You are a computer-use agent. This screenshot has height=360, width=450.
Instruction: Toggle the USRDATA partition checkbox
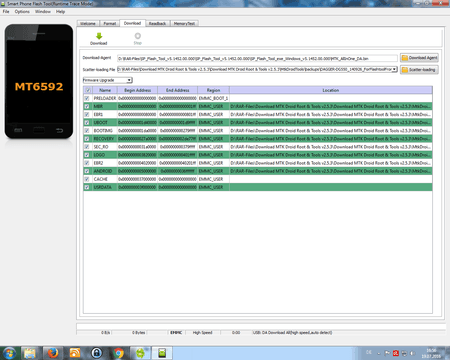(87, 187)
